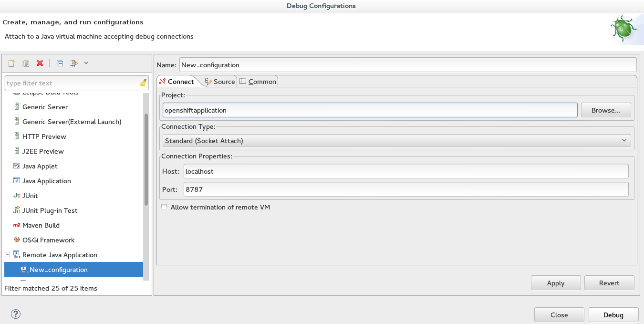The height and width of the screenshot is (324, 644).
Task: Choose HTTP Preview in the list
Action: click(x=44, y=136)
